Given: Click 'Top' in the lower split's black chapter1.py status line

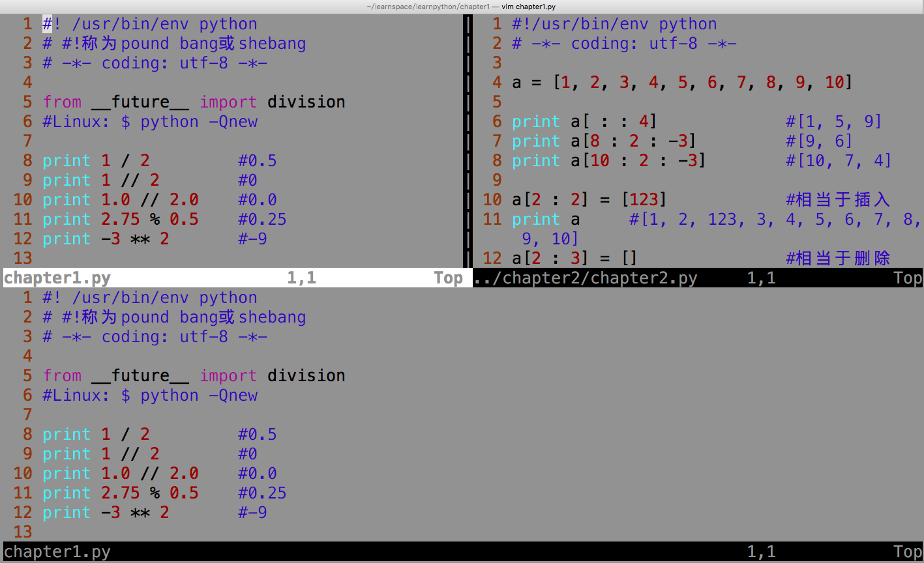Looking at the screenshot, I should click(x=908, y=552).
